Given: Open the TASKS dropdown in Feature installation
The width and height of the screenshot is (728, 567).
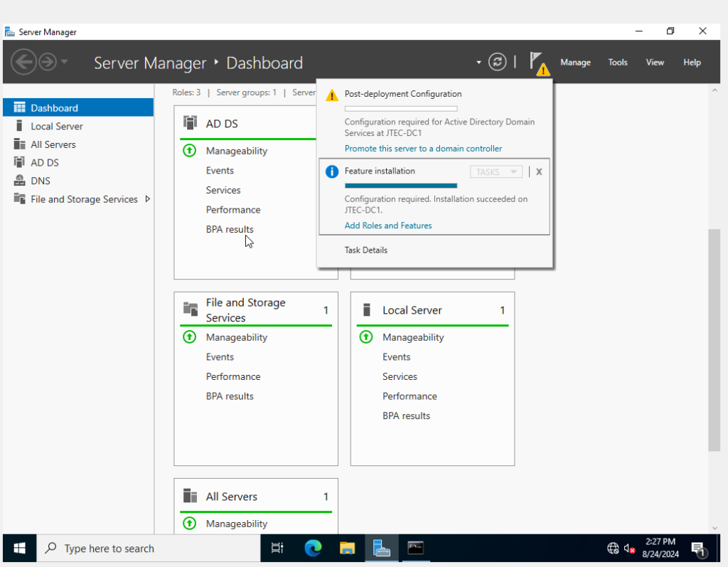Looking at the screenshot, I should 496,172.
